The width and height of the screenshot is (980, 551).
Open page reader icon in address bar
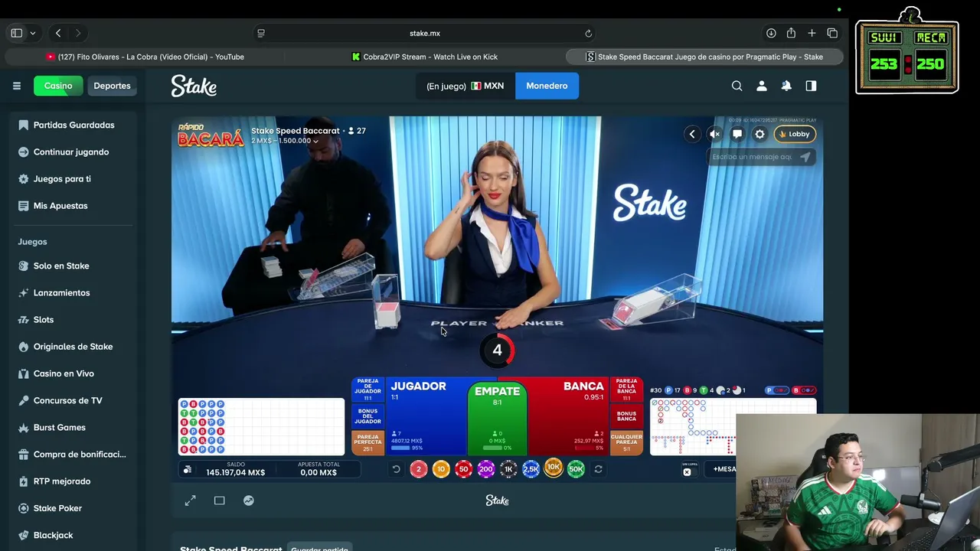pyautogui.click(x=261, y=33)
